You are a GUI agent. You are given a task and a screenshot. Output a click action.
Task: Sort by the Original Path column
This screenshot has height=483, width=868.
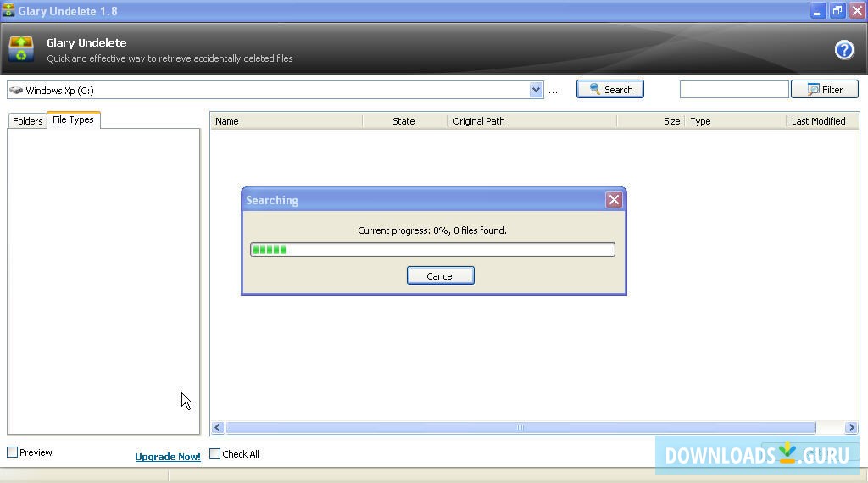tap(531, 121)
